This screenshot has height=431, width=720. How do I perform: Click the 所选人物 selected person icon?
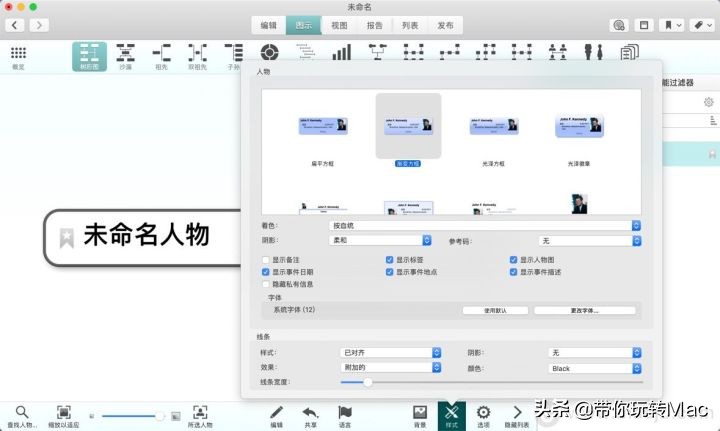click(x=200, y=417)
